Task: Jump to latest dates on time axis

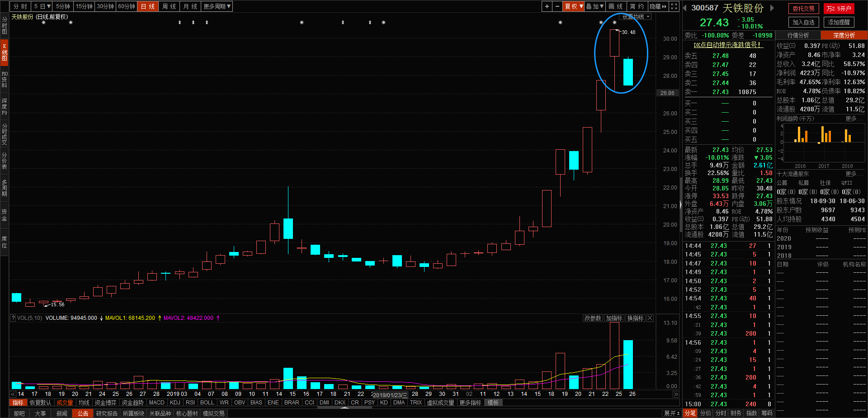Action: tap(676, 394)
